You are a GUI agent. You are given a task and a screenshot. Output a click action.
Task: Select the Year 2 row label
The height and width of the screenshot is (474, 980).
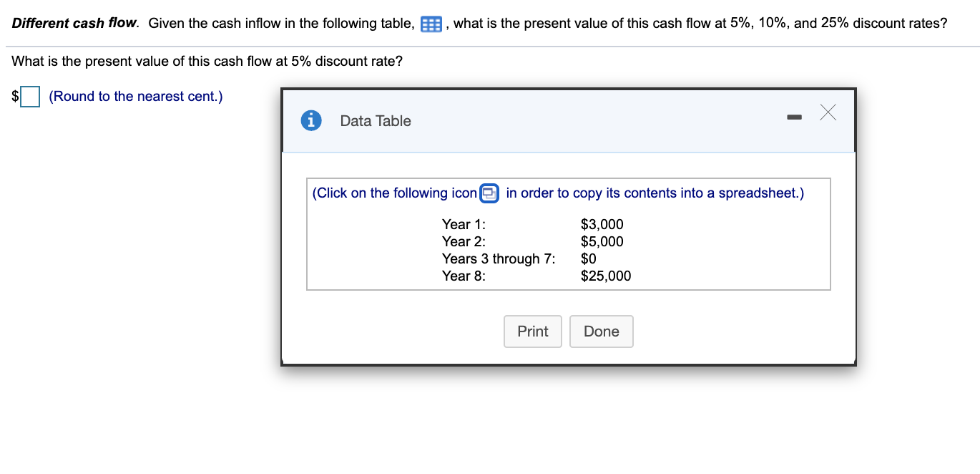click(x=464, y=241)
